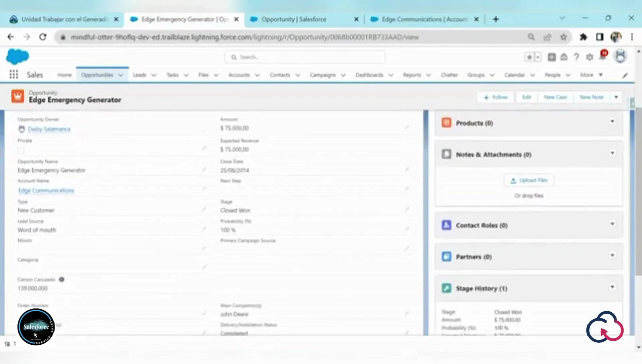Edit the Stage field pencil icon
This screenshot has height=364, width=642.
[x=407, y=209]
